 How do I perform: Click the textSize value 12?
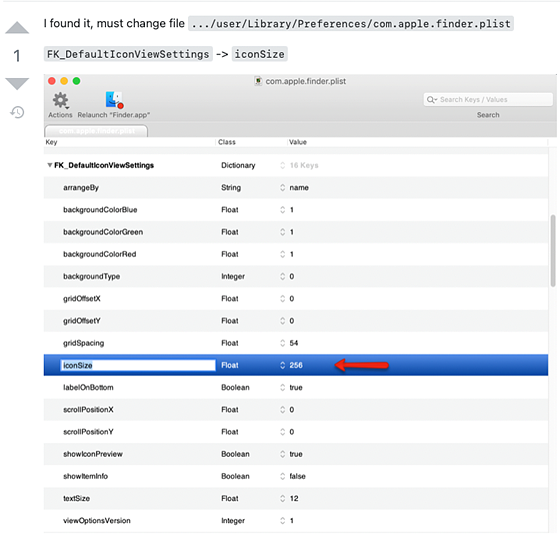pos(294,498)
